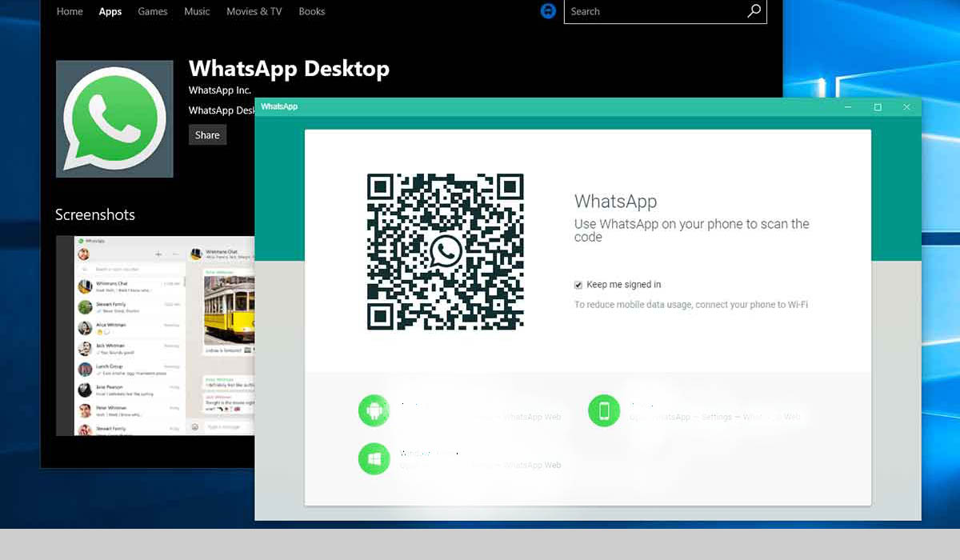Click the Android robot icon in WhatsApp window
The image size is (960, 560).
374,411
